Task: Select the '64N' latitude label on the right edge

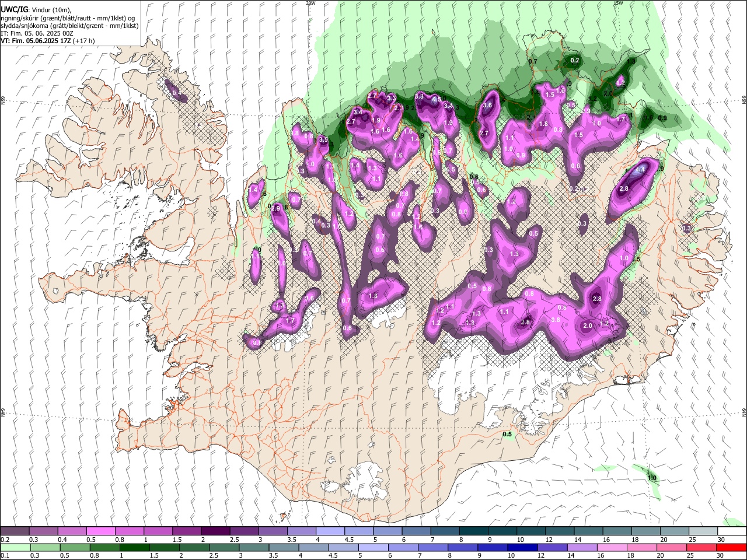Action: pyautogui.click(x=744, y=412)
